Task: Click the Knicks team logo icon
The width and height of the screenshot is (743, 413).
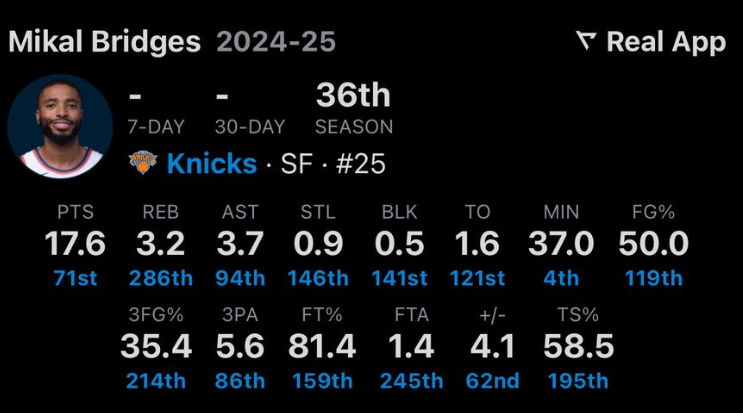Action: pyautogui.click(x=143, y=162)
